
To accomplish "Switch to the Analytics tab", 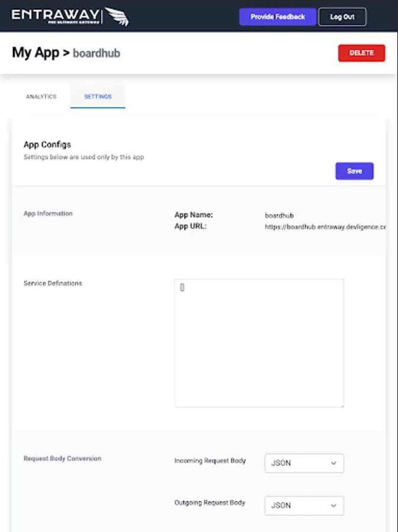I will point(41,96).
